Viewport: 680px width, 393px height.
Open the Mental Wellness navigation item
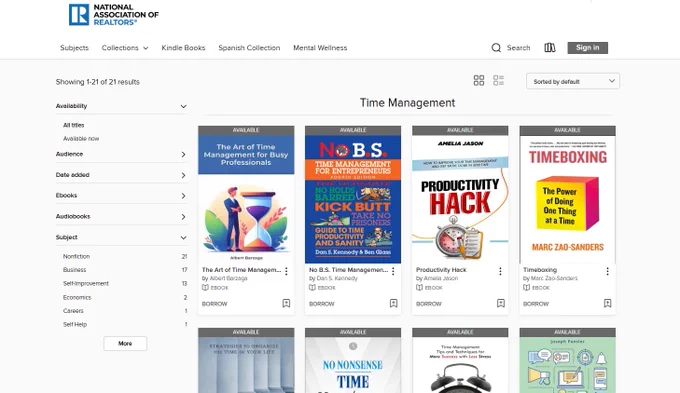[320, 48]
